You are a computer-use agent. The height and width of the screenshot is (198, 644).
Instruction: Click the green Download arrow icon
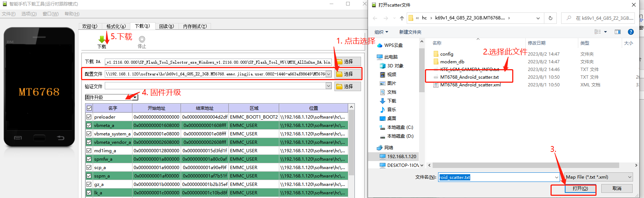tap(102, 39)
